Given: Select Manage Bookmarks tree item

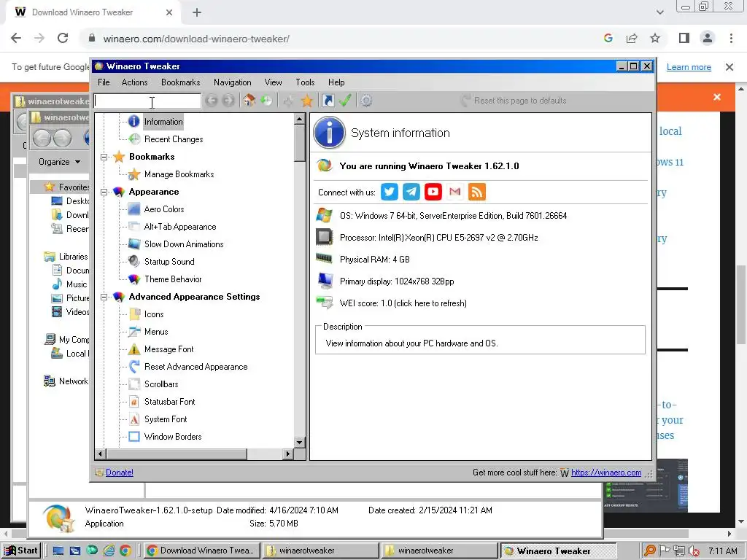Looking at the screenshot, I should coord(179,174).
